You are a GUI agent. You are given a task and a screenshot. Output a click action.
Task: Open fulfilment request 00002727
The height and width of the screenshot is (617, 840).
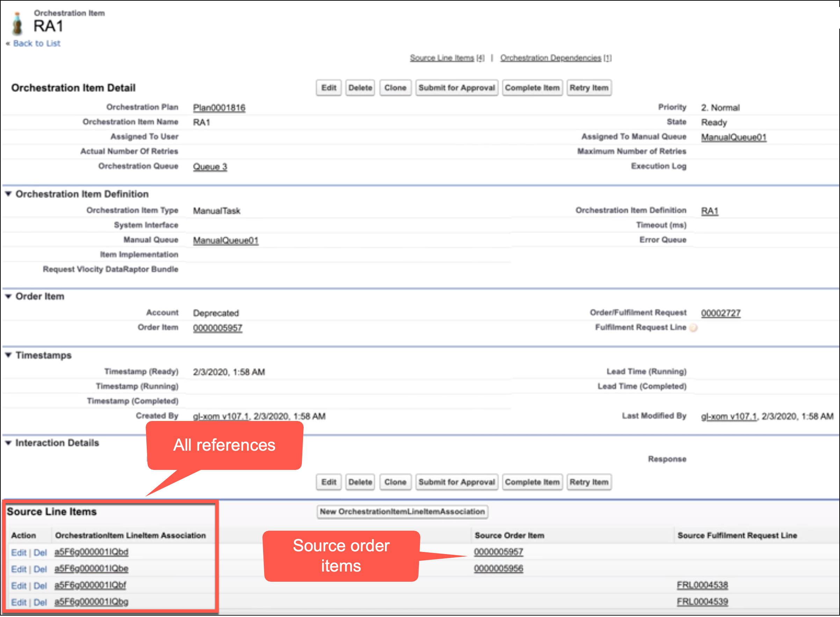(x=721, y=313)
